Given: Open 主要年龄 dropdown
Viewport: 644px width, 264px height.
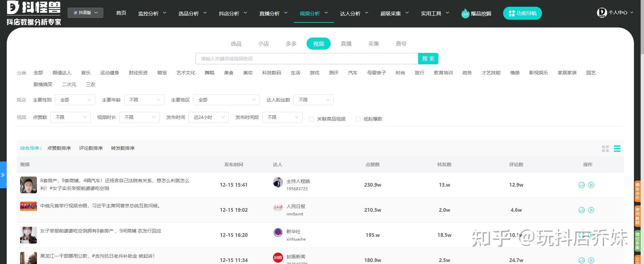Looking at the screenshot, I should pyautogui.click(x=144, y=100).
